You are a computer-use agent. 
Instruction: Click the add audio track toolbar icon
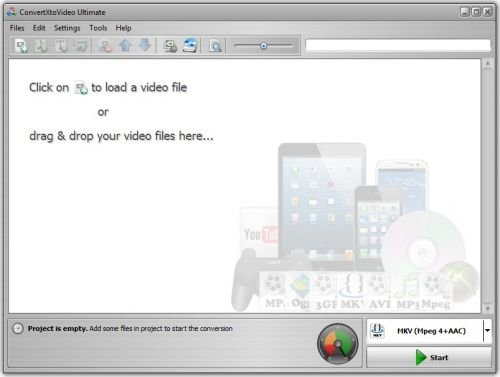[41, 46]
